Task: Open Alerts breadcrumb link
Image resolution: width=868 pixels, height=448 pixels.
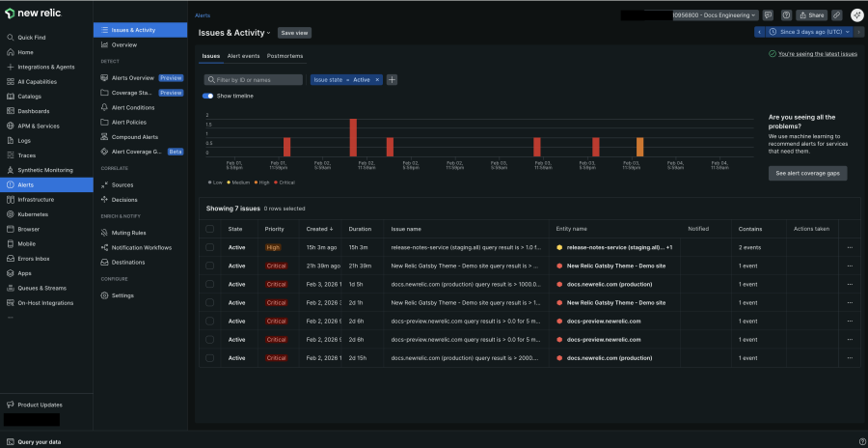Action: tap(203, 15)
